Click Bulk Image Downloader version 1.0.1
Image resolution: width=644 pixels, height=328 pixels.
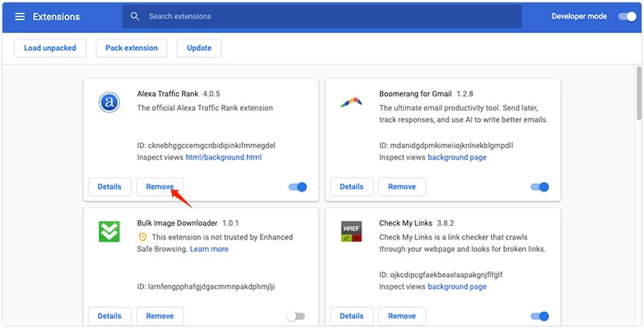click(230, 223)
